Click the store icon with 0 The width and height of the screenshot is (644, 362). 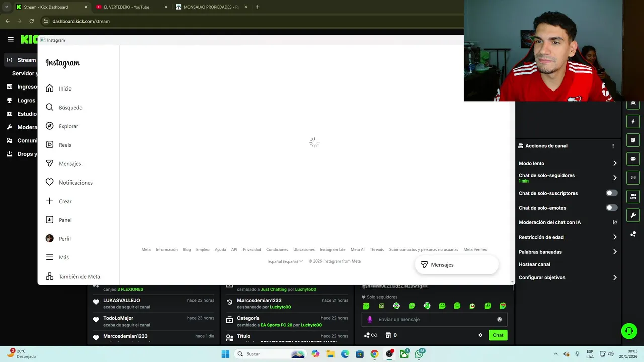click(x=391, y=335)
